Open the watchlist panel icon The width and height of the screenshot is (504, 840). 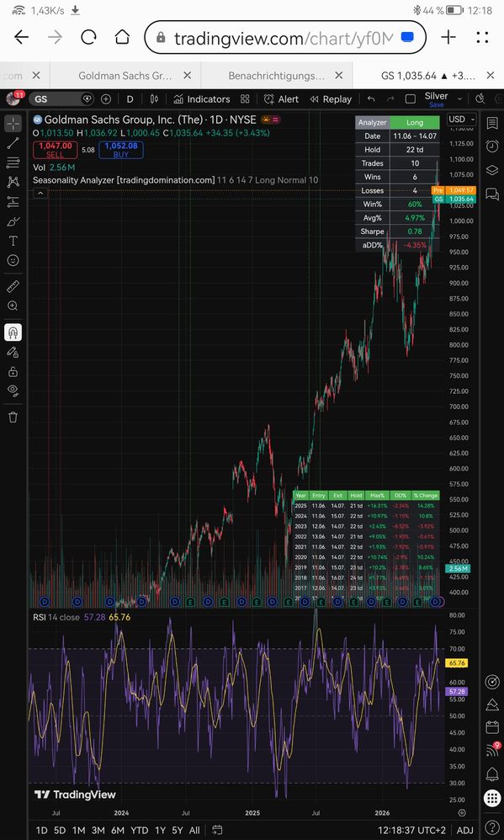tap(491, 124)
